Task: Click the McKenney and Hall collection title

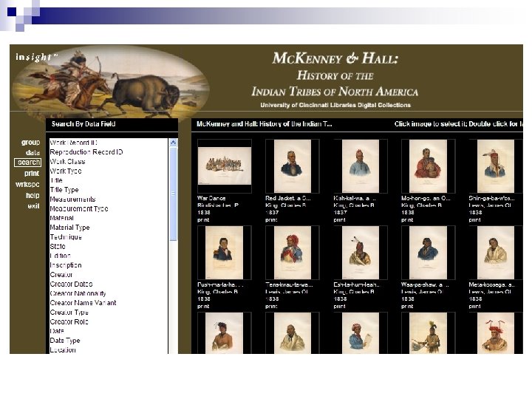Action: (265, 124)
